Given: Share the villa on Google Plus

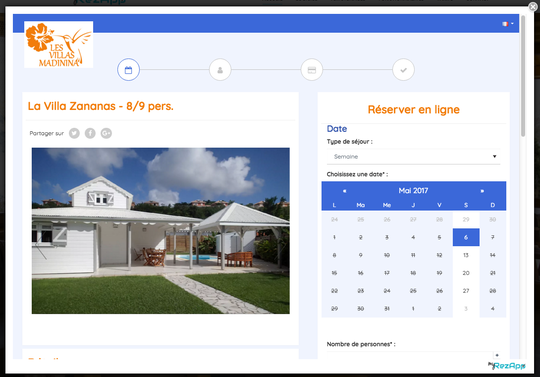Looking at the screenshot, I should [106, 133].
